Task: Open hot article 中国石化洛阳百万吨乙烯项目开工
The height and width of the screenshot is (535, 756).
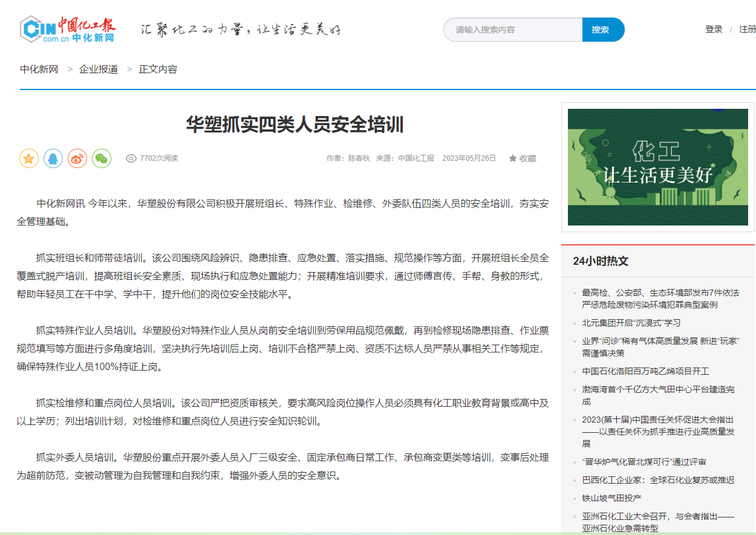Action: [645, 371]
